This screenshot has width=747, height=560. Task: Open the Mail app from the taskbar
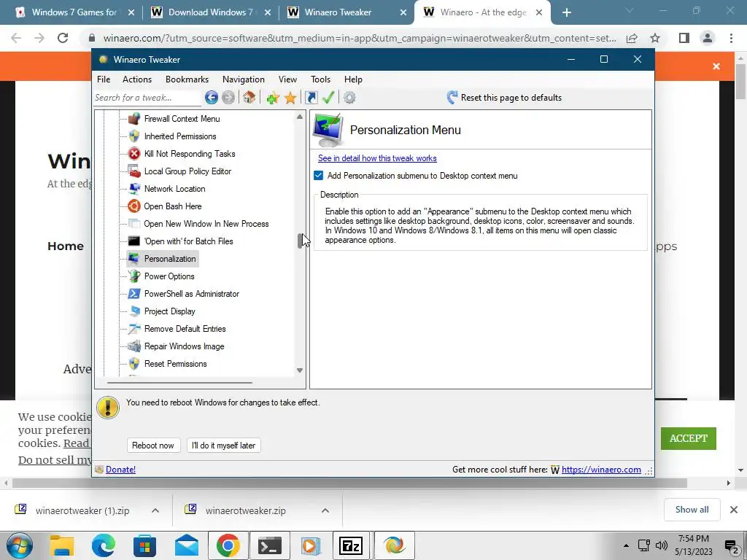pos(186,545)
